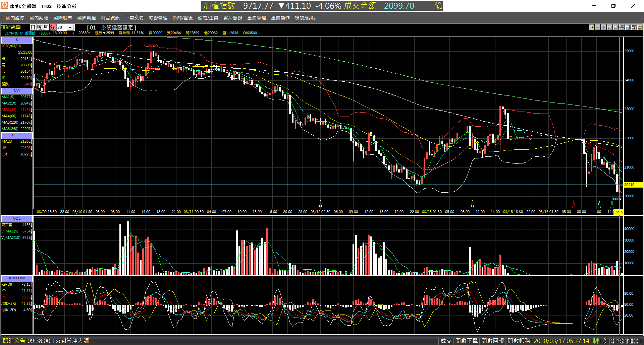This screenshot has width=644, height=345.
Task: Click the red triangle marker near 08:00
Action: pos(574,204)
